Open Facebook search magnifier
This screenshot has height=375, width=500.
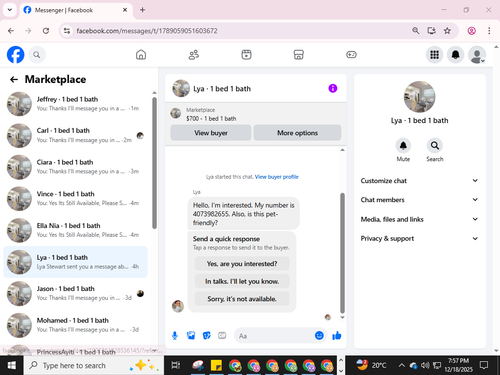(x=37, y=55)
